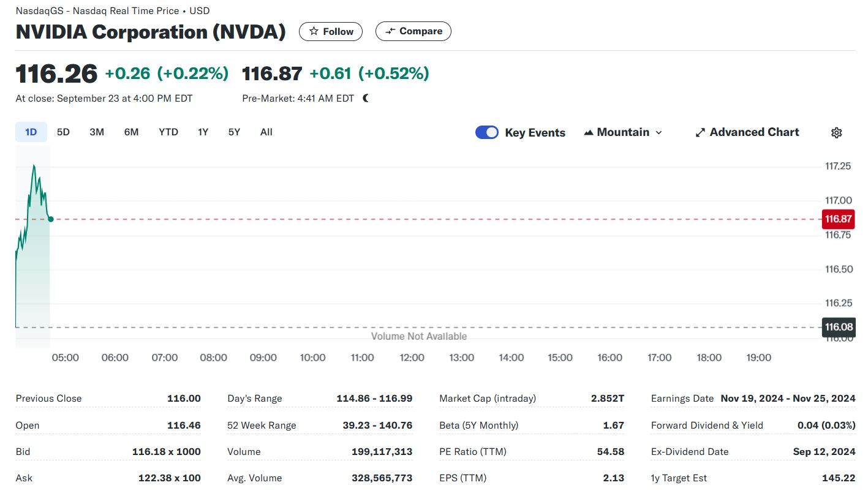The height and width of the screenshot is (496, 868).
Task: Click the Advanced Chart expand icon
Action: tap(700, 132)
